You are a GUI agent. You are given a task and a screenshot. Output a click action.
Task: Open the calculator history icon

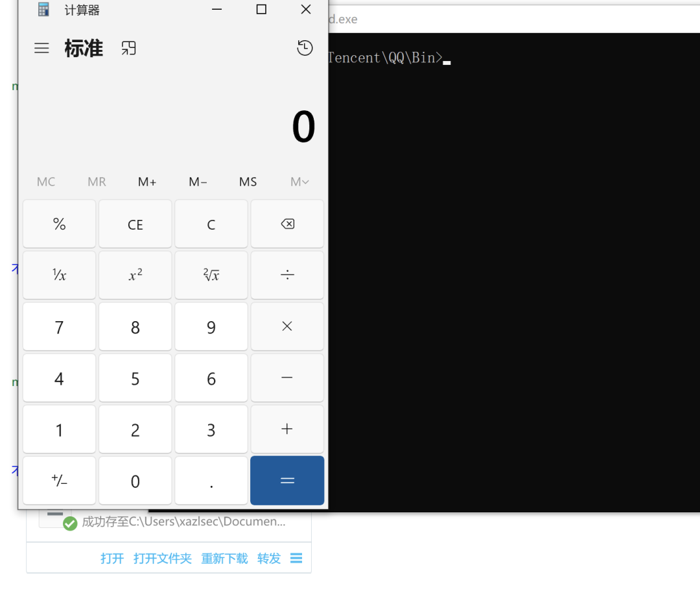pyautogui.click(x=305, y=48)
